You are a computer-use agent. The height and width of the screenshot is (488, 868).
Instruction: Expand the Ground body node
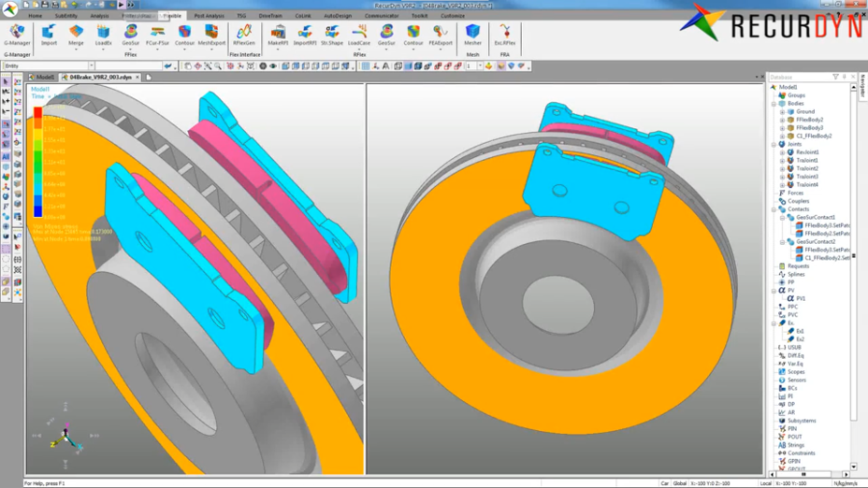782,112
